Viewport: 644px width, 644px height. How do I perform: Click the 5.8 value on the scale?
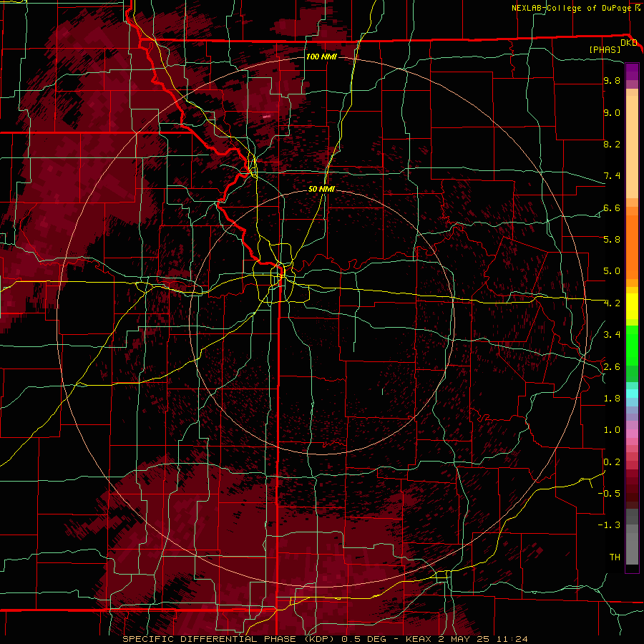[612, 240]
